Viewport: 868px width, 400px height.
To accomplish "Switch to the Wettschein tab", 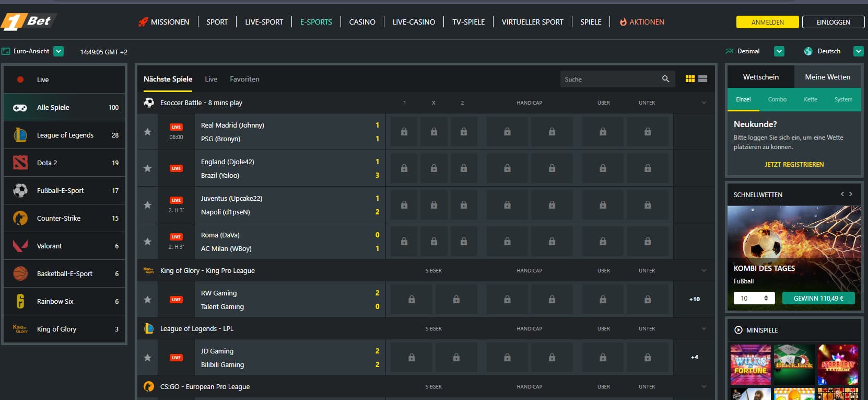I will click(761, 77).
